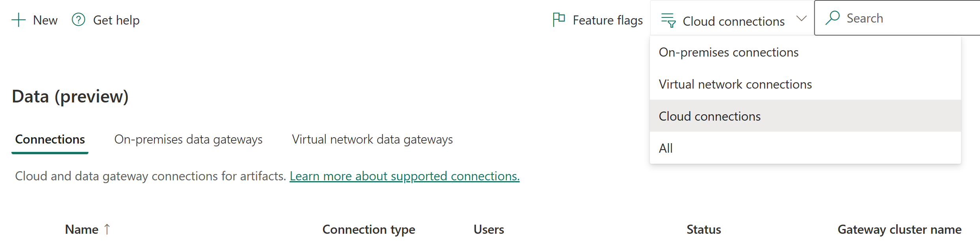This screenshot has width=980, height=246.
Task: Select the Connections tab
Action: tap(50, 139)
